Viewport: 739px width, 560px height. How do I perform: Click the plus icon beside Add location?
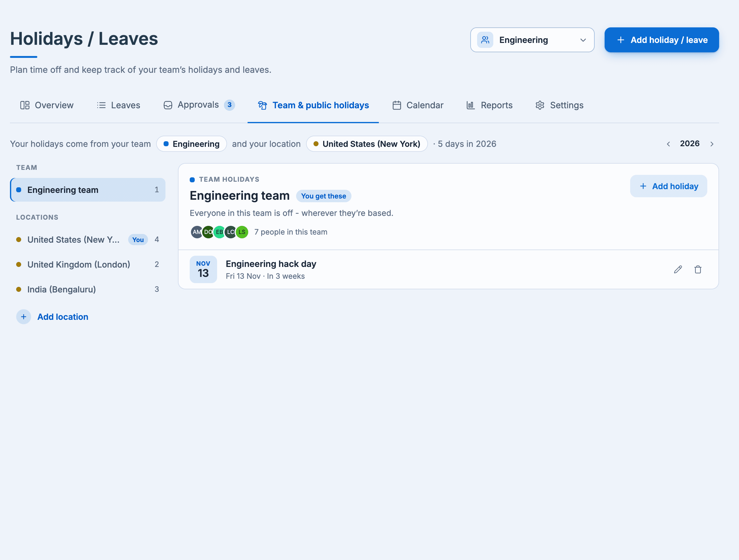pyautogui.click(x=24, y=317)
